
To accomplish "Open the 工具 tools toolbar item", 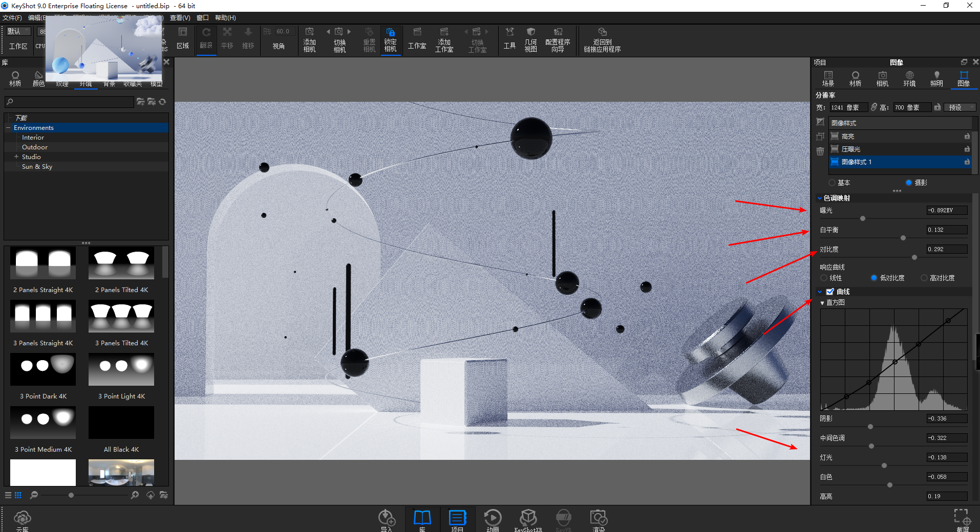I will pyautogui.click(x=509, y=40).
